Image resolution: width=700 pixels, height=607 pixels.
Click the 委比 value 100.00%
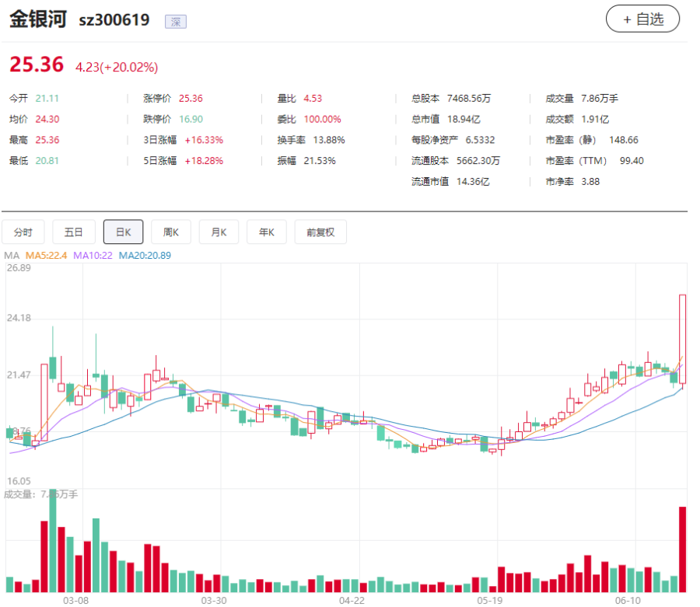coord(322,120)
